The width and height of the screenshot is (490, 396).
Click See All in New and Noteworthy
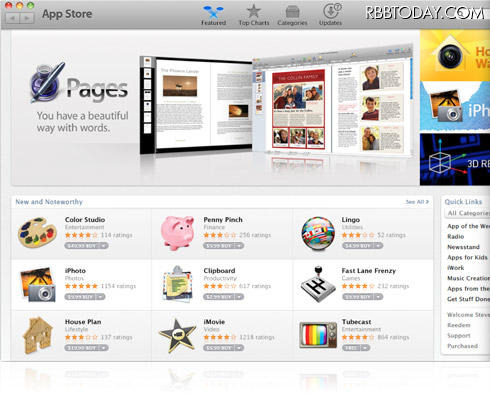click(417, 202)
